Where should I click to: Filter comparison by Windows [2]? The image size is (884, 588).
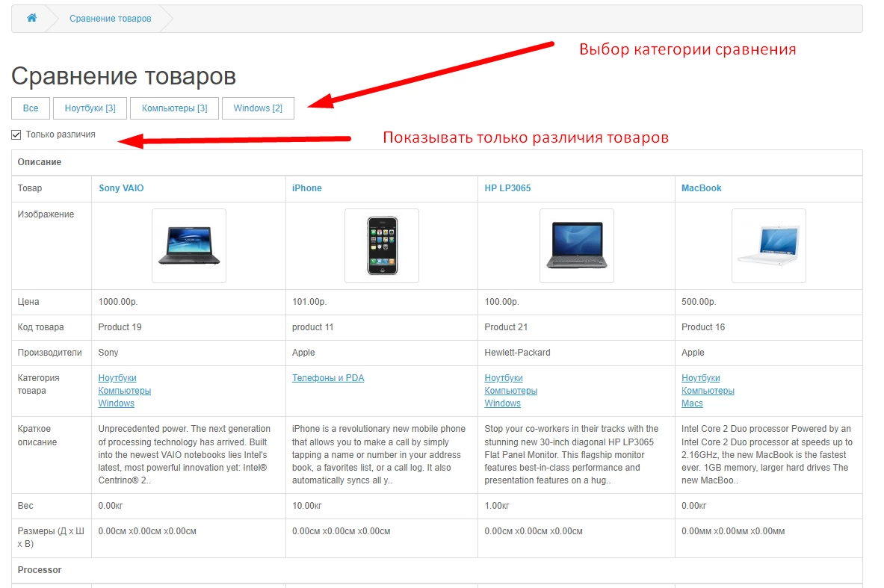[258, 108]
